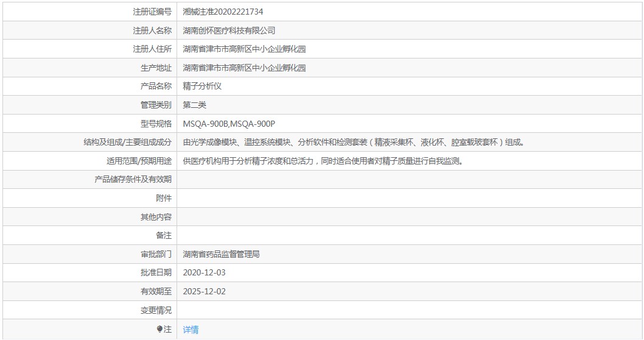
Task: Select the intended use text starting 供医疗机构
Action: [323, 161]
